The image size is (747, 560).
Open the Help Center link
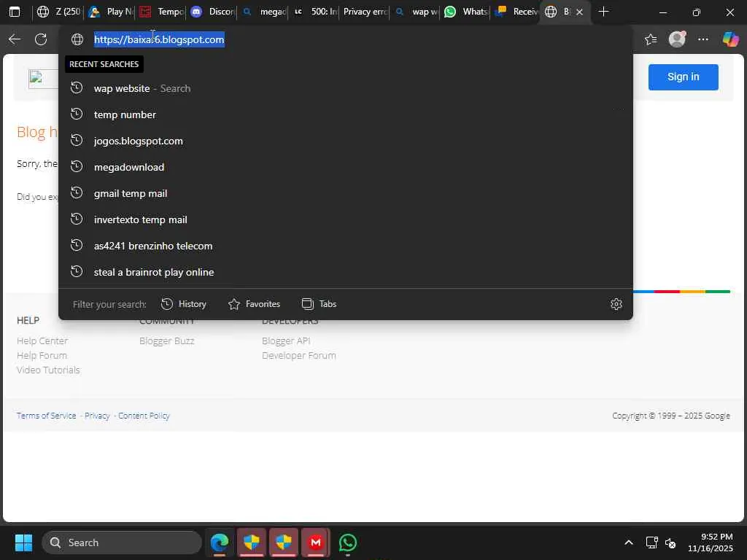click(42, 341)
